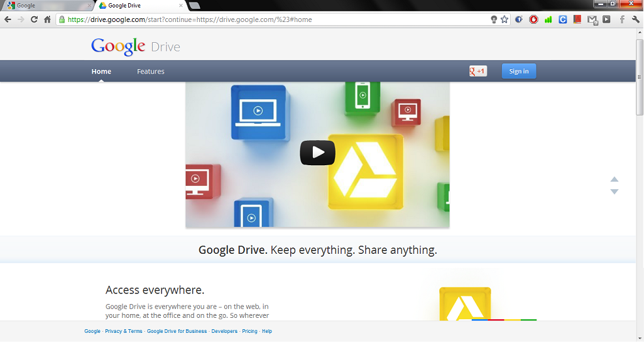The image size is (644, 348).
Task: Open the Chrome wrench settings menu
Action: (x=636, y=19)
